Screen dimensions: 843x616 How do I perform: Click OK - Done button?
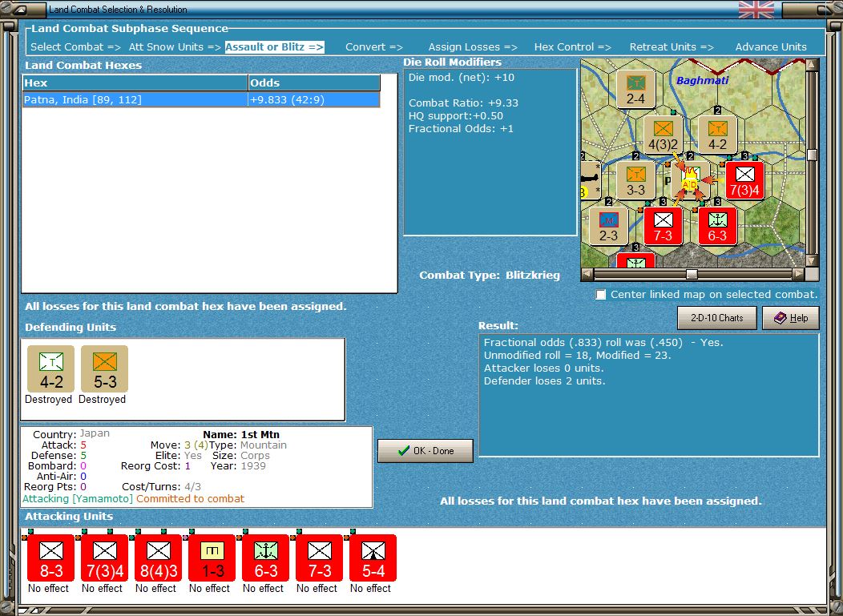tap(426, 451)
